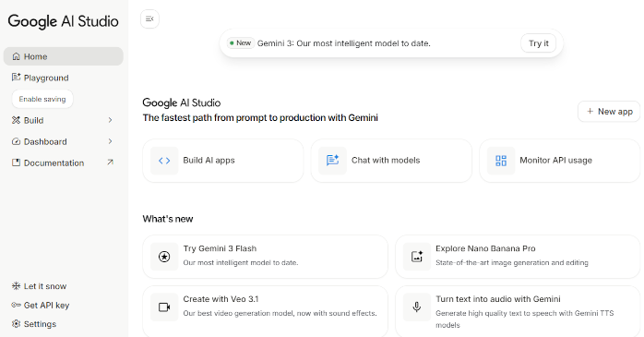Click the star circle icon for Gemini 3 Flash
Screen dimensions: 644x337
164,257
